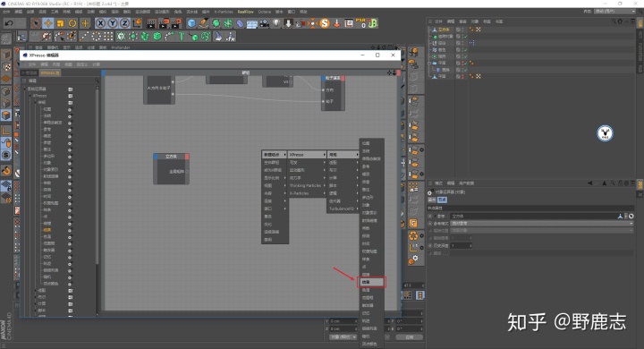The image size is (644, 349).
Task: Click the orange magnet icon in the left palette
Action: click(x=6, y=170)
